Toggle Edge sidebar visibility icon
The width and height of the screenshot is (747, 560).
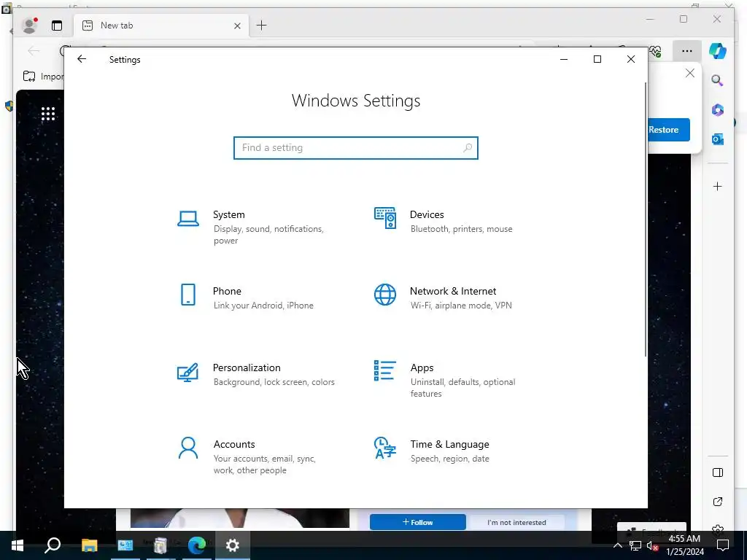click(x=718, y=472)
